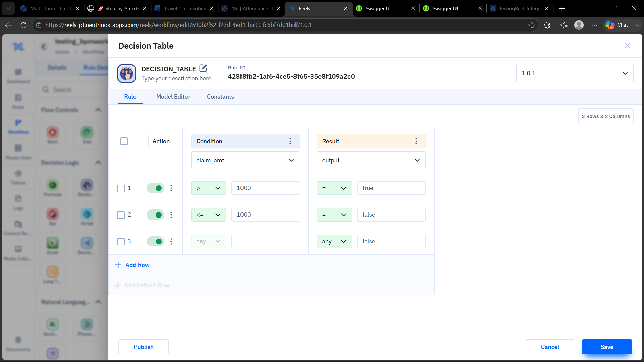
Task: Click the Decision Table avatar icon
Action: tap(126, 73)
